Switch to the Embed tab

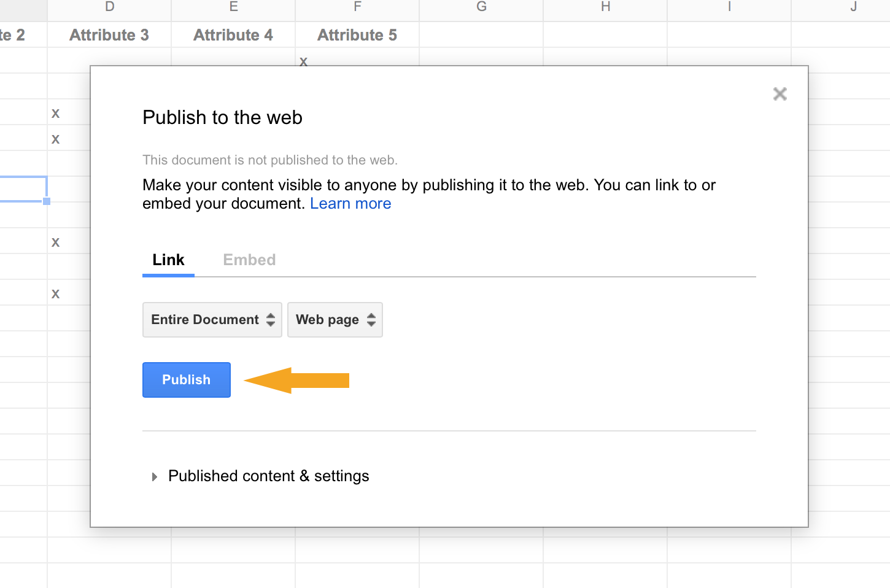(249, 260)
